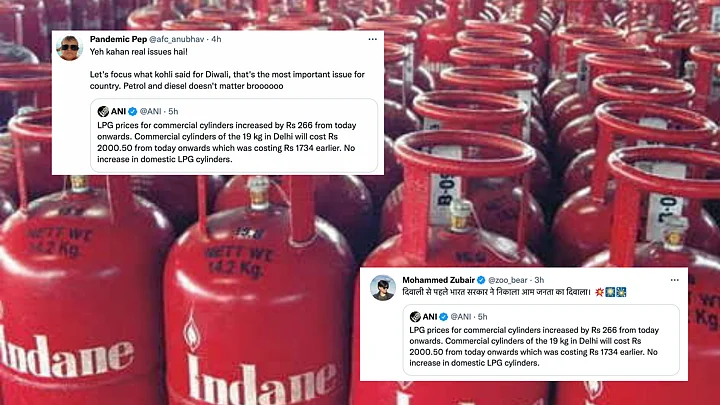
Task: Open Mohammed Zubair's profile avatar
Action: (383, 288)
